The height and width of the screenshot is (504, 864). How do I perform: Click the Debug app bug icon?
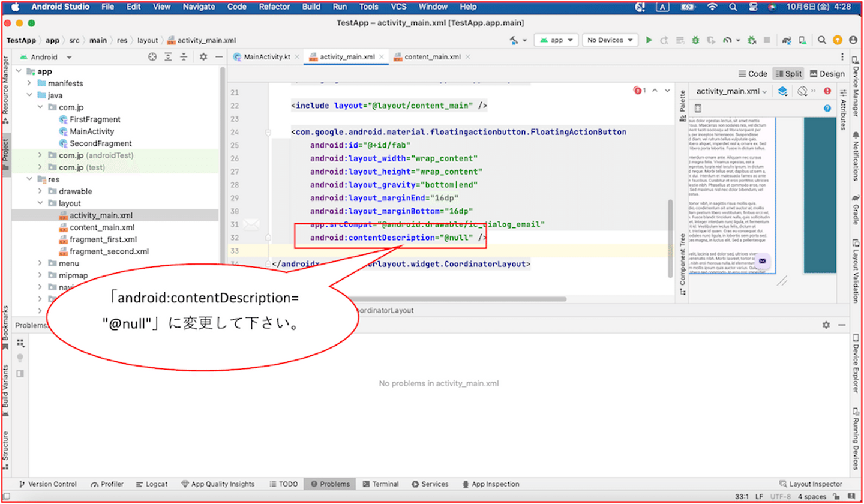(x=695, y=40)
